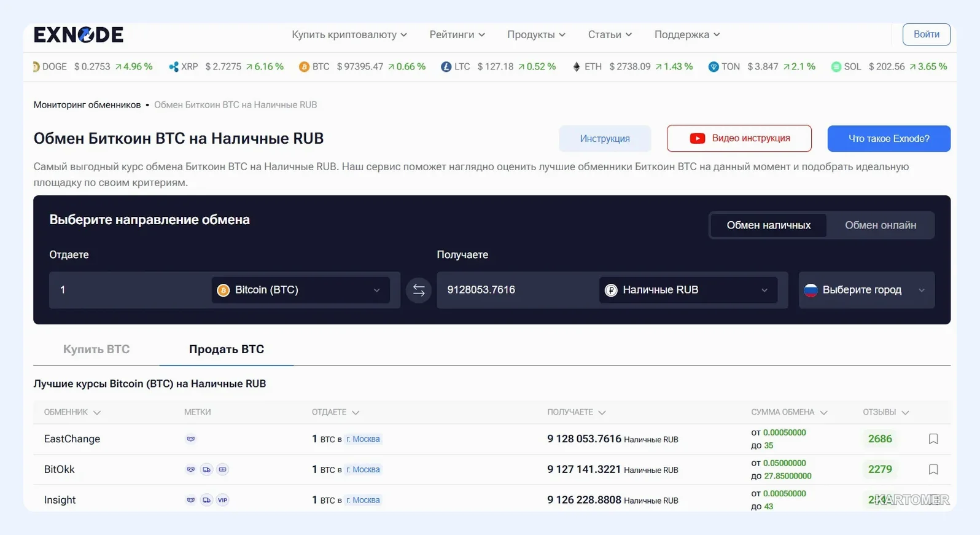This screenshot has height=535, width=980.
Task: Click the BTC ticker coin icon
Action: (304, 66)
